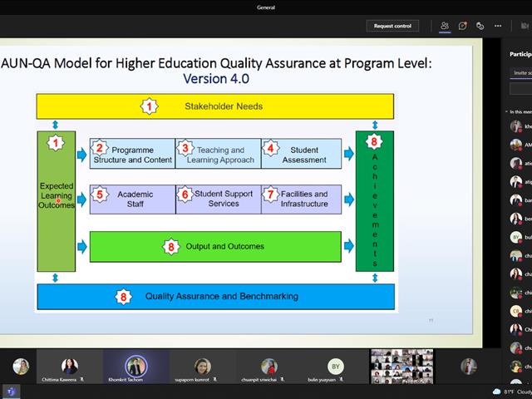Viewport: 532px width, 399px height.
Task: Click the Invite someone field in Participants panel
Action: [521, 72]
